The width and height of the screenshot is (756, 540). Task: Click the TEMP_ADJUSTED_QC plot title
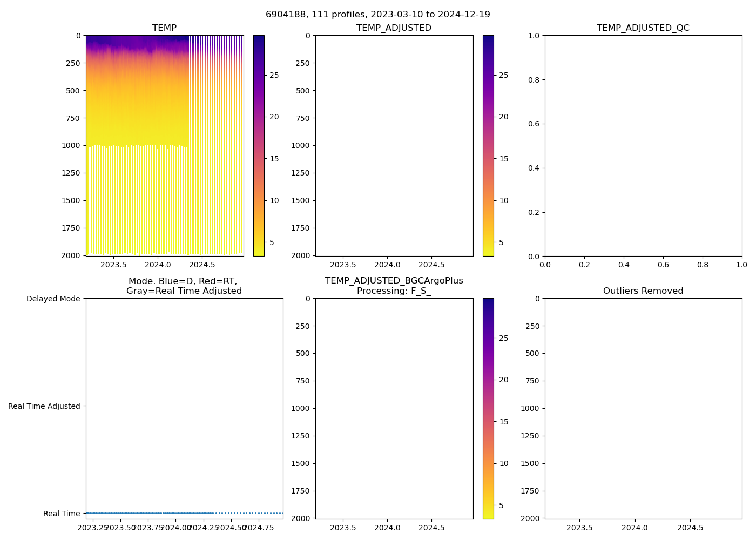pos(643,28)
